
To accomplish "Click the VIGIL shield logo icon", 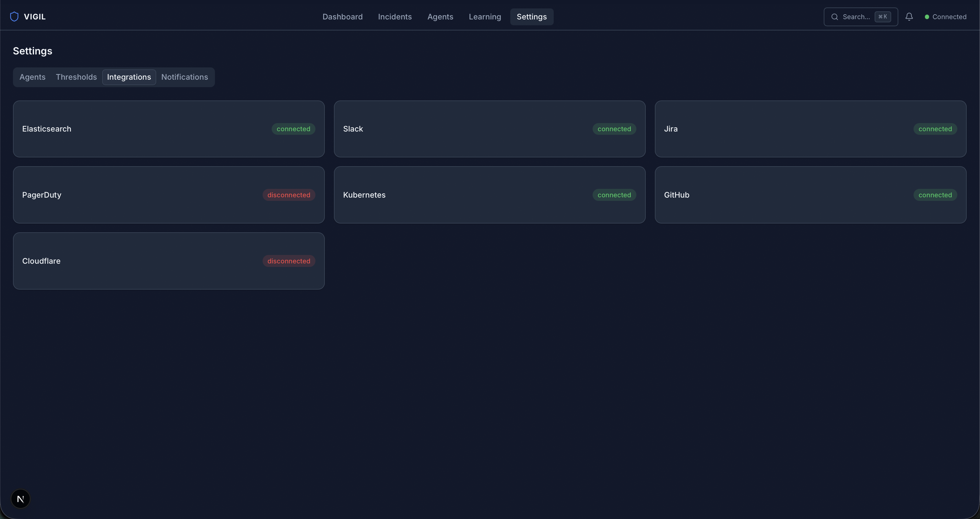I will tap(14, 17).
